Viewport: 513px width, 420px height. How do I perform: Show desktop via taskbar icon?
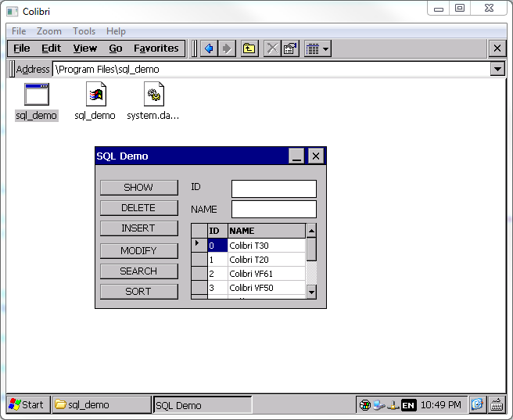(x=477, y=404)
